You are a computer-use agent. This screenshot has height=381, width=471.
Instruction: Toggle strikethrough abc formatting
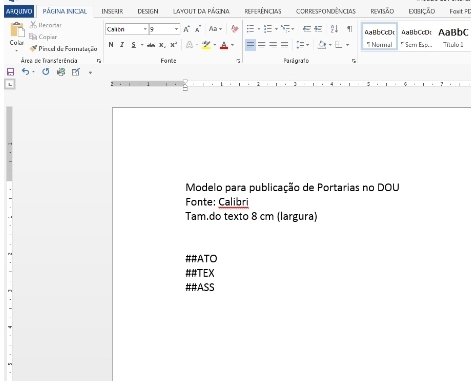[151, 45]
